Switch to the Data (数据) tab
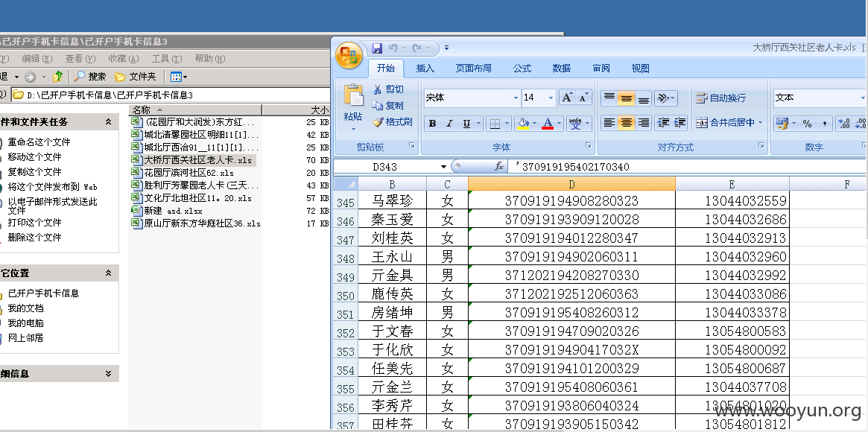The width and height of the screenshot is (868, 432). pyautogui.click(x=561, y=68)
